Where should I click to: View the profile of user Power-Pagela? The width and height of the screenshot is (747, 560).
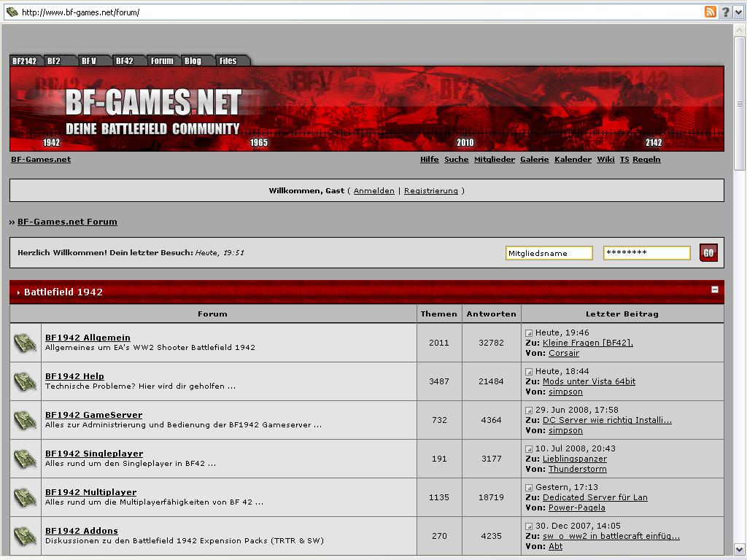577,507
